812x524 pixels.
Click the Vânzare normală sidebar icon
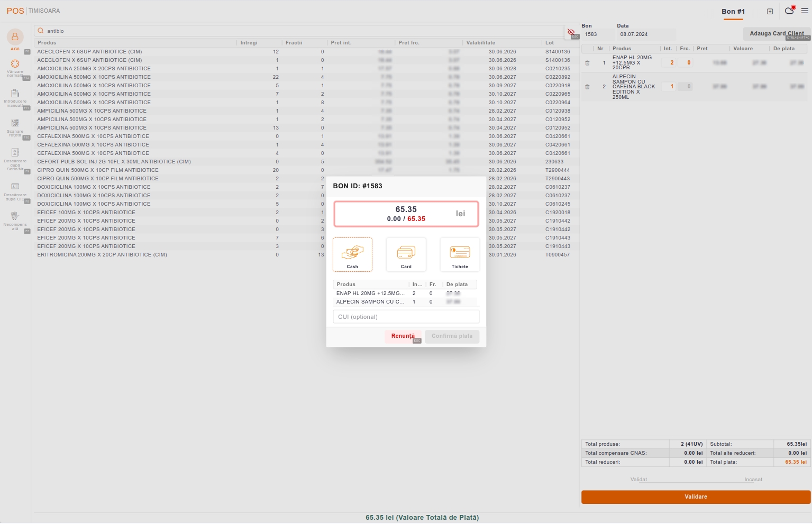pyautogui.click(x=15, y=64)
